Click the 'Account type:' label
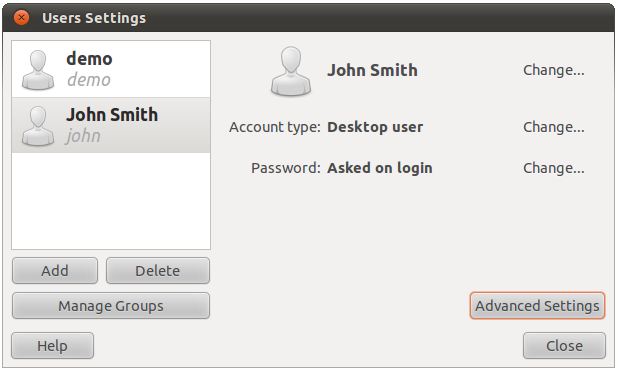The height and width of the screenshot is (371, 618). point(275,127)
